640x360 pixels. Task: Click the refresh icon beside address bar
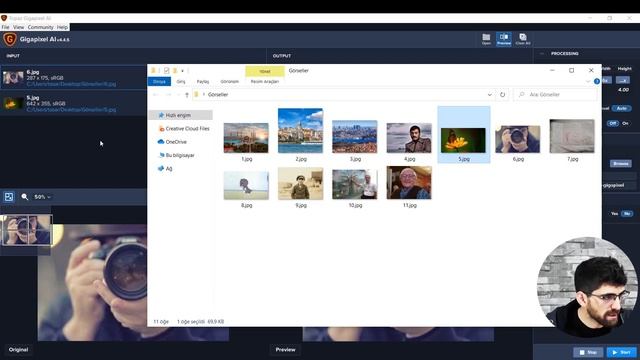point(502,95)
